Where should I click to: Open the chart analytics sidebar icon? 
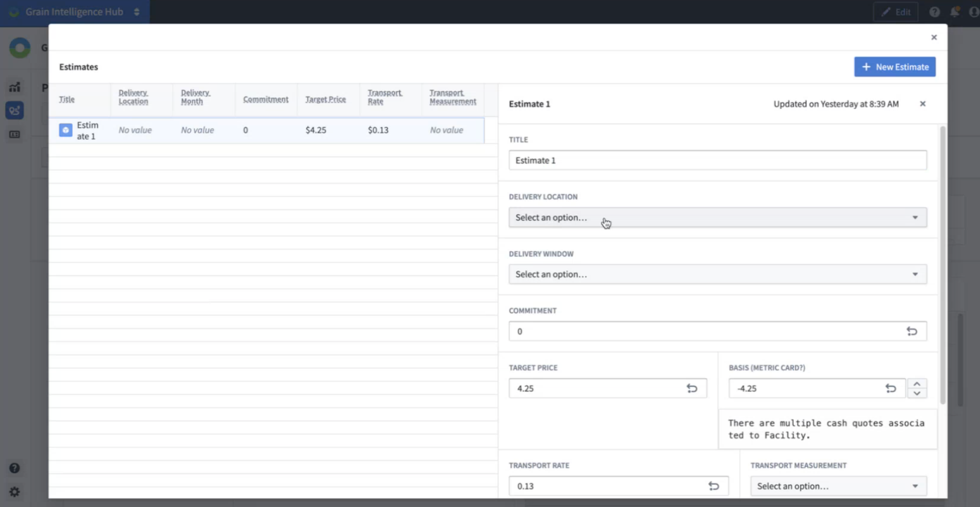(x=14, y=87)
